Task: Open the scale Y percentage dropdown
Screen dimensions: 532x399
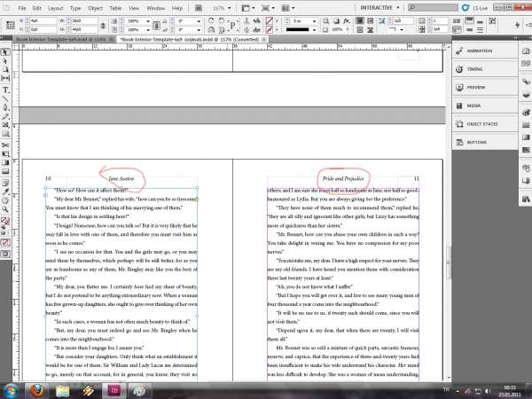Action: pos(148,30)
